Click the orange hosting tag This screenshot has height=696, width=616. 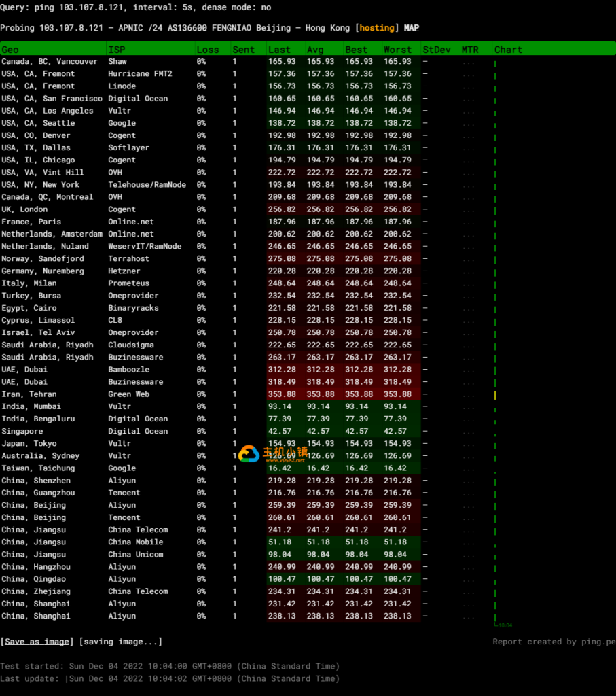click(x=377, y=28)
